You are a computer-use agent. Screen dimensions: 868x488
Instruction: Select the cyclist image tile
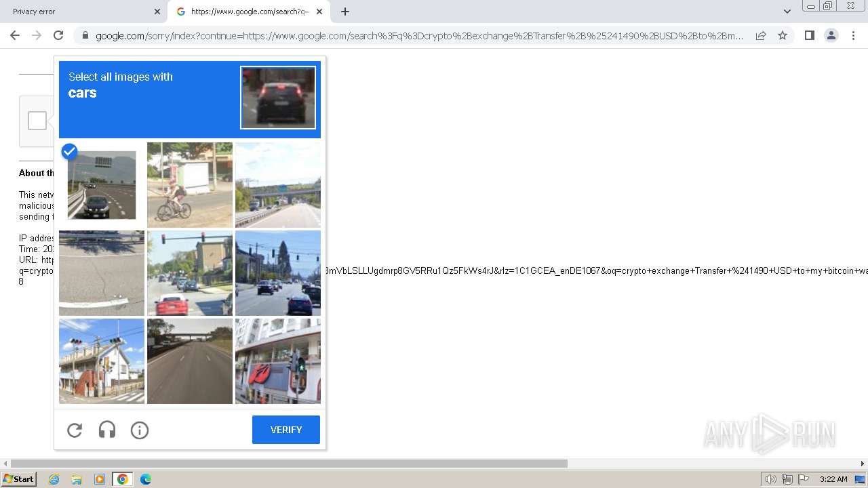pyautogui.click(x=190, y=185)
